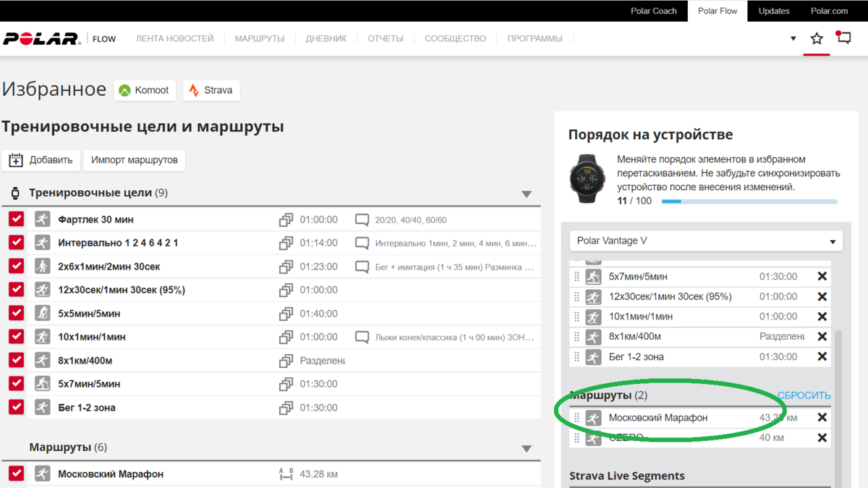Remove Бег 1-2 зона from device list

click(x=822, y=356)
